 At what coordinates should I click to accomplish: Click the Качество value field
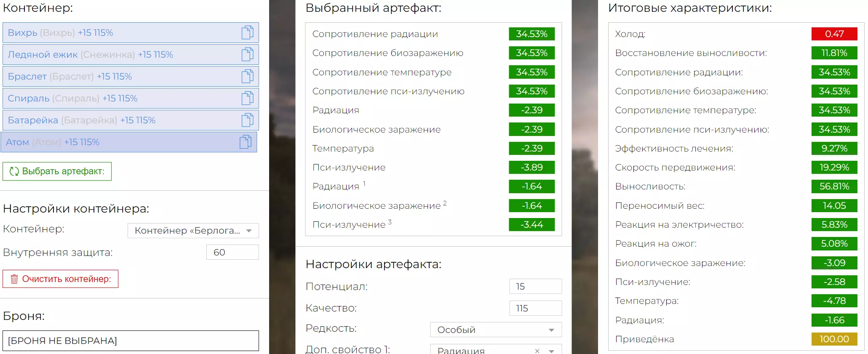pyautogui.click(x=535, y=308)
